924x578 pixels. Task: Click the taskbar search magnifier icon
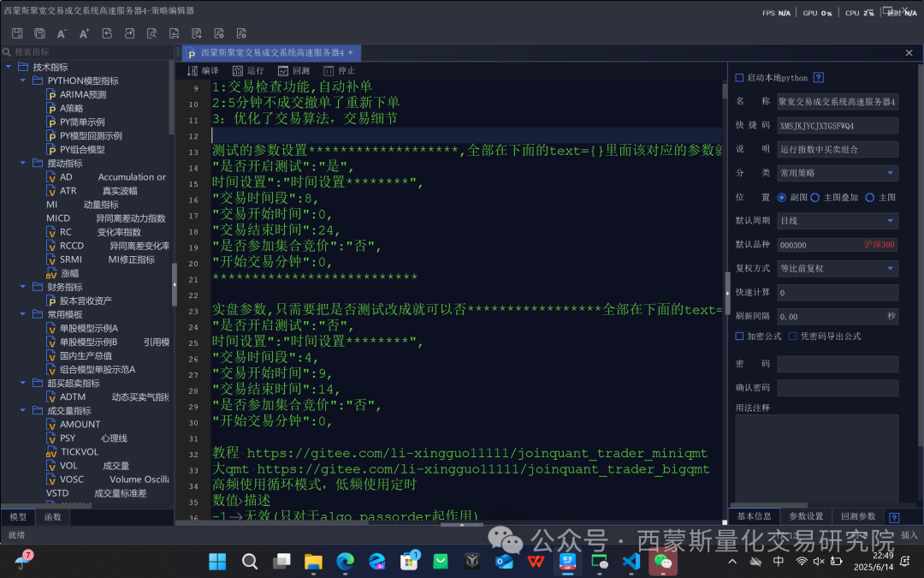pyautogui.click(x=249, y=561)
